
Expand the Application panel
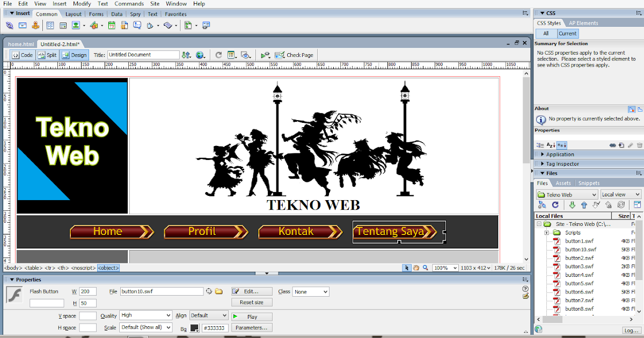coord(543,155)
